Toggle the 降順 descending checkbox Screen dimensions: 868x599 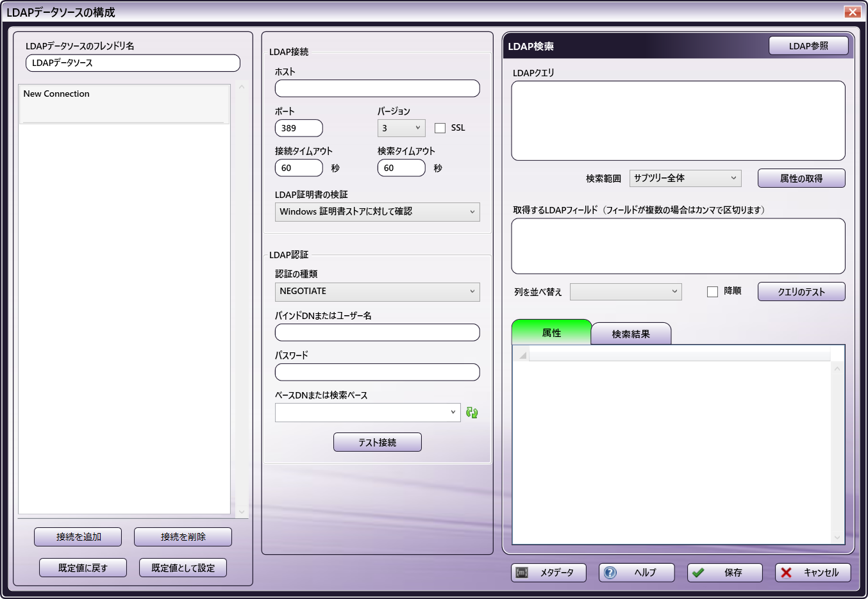(712, 291)
